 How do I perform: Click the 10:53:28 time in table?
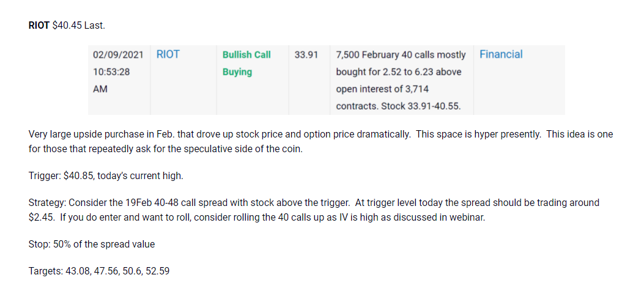pos(111,72)
